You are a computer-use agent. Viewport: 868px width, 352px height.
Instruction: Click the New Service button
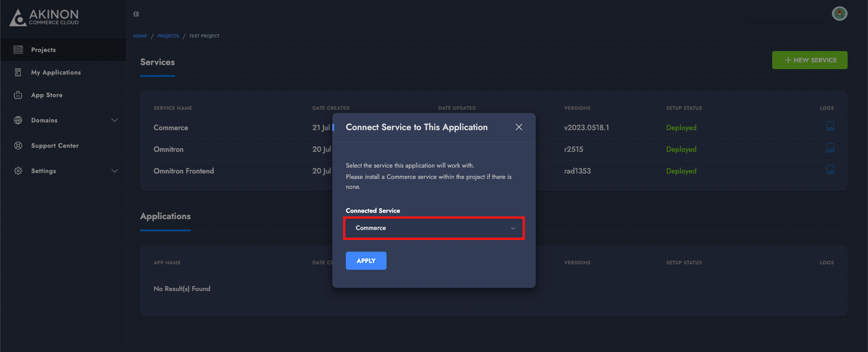(x=809, y=60)
